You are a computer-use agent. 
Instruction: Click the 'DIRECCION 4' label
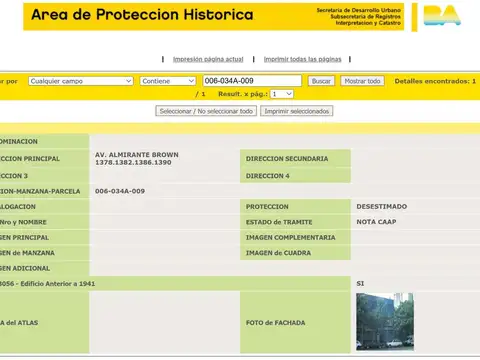pos(268,176)
